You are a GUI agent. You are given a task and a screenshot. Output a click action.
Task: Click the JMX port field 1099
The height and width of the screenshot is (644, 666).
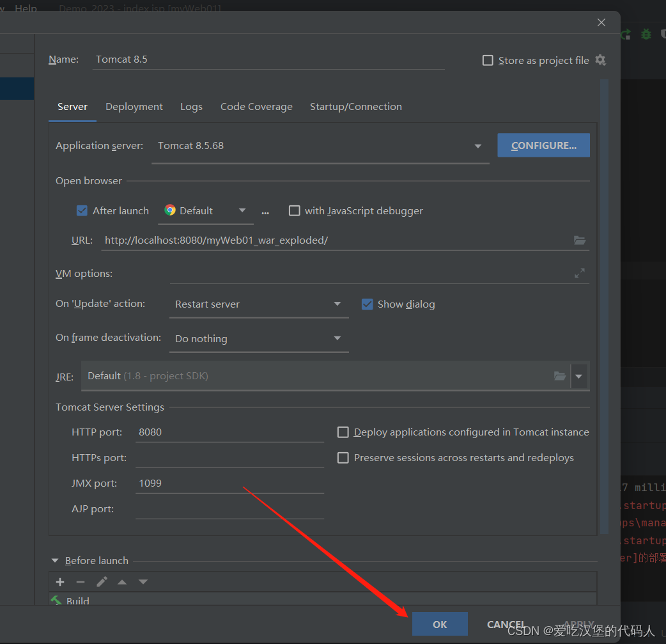[x=229, y=483]
